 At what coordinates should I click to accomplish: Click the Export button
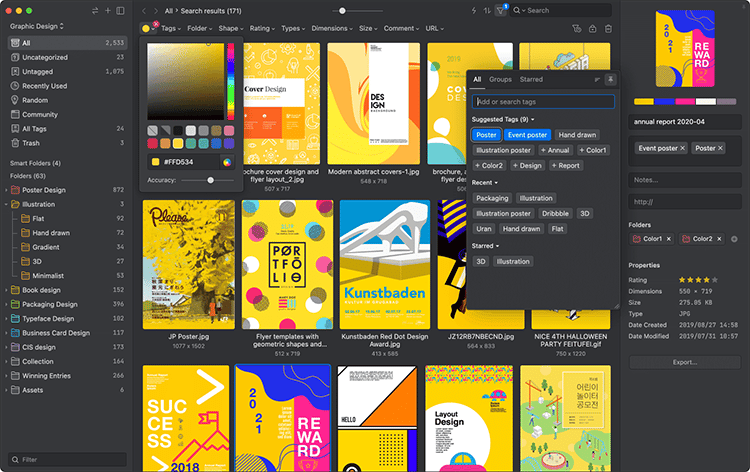685,362
